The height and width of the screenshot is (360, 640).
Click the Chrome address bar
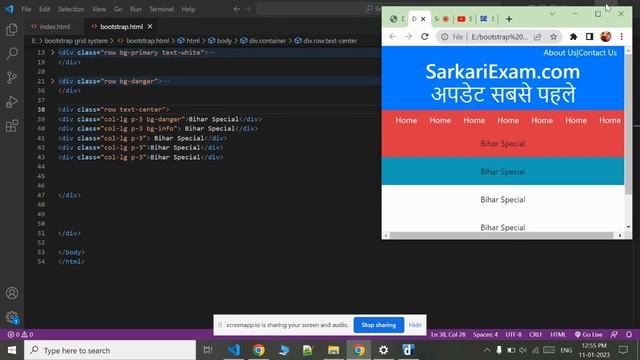coord(499,37)
